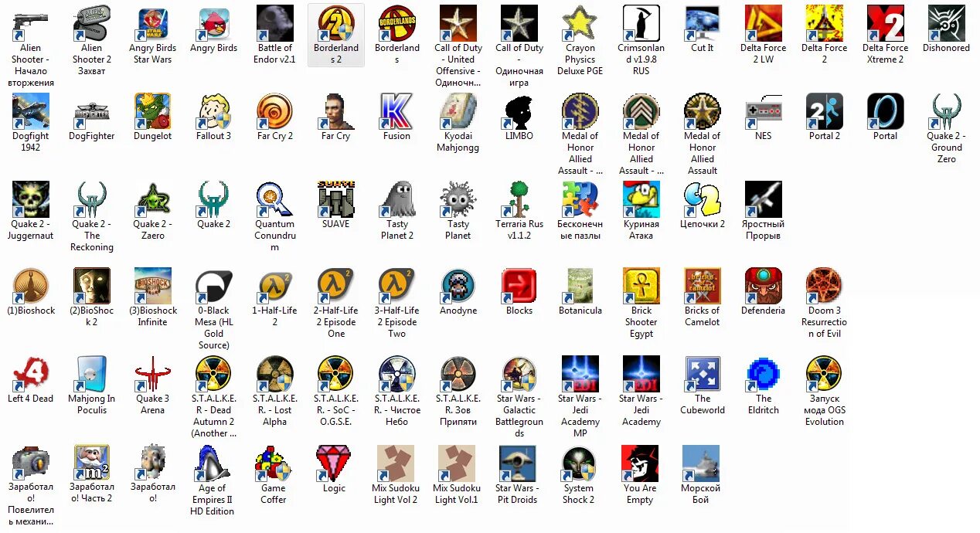Open the Far Cry 2 shortcut
980x533 pixels.
[275, 111]
